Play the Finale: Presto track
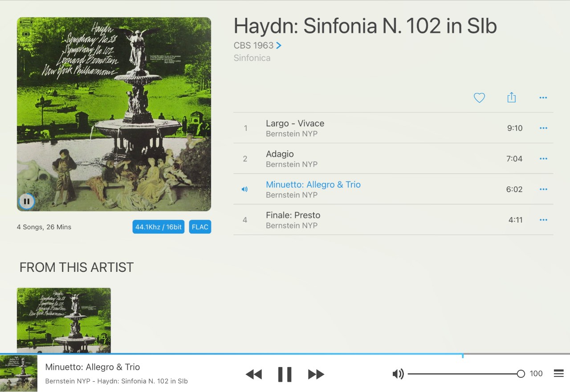This screenshot has height=392, width=570. (x=393, y=220)
